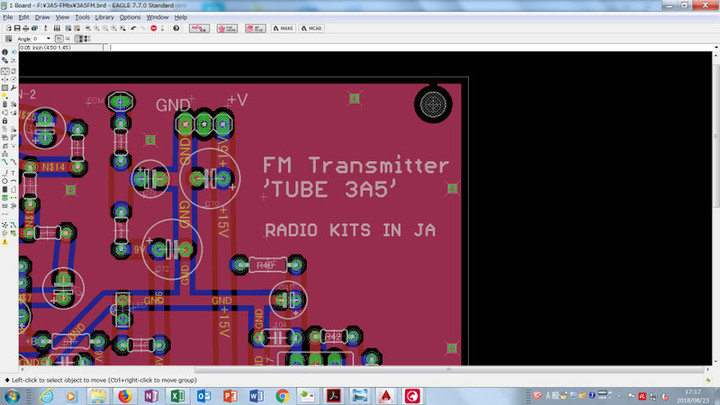
Task: Click the red Stop icon
Action: click(154, 28)
